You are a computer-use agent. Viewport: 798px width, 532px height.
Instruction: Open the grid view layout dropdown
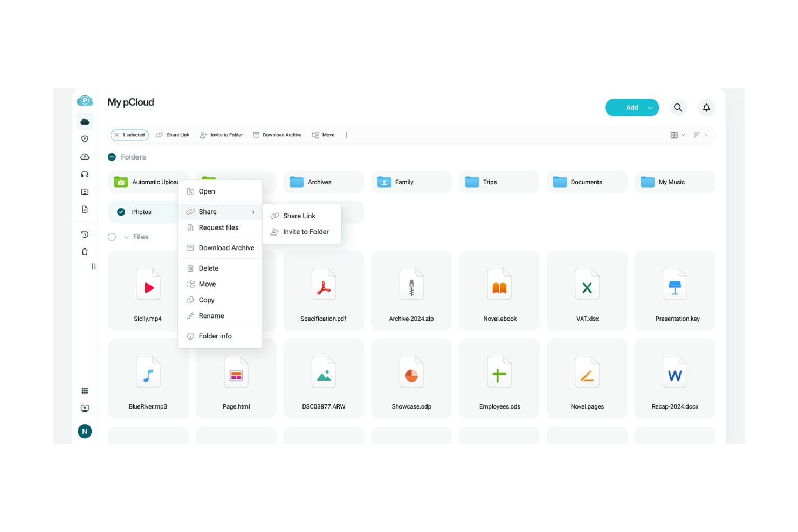click(677, 135)
